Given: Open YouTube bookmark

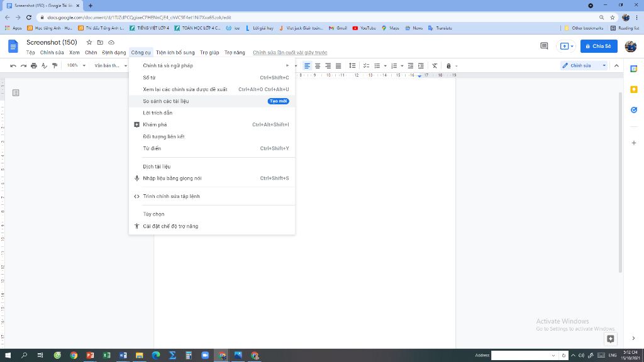Looking at the screenshot, I should 364,28.
